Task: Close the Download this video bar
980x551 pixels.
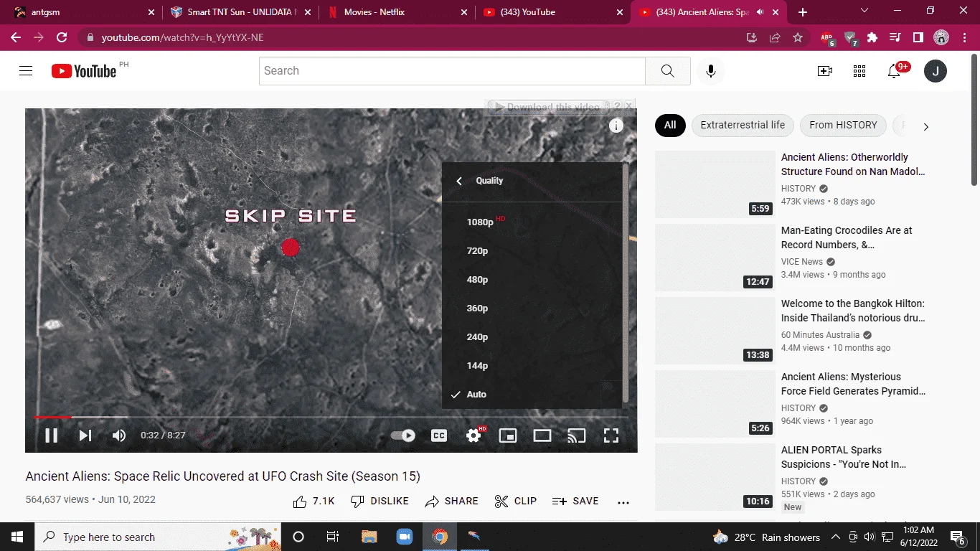Action: point(629,106)
